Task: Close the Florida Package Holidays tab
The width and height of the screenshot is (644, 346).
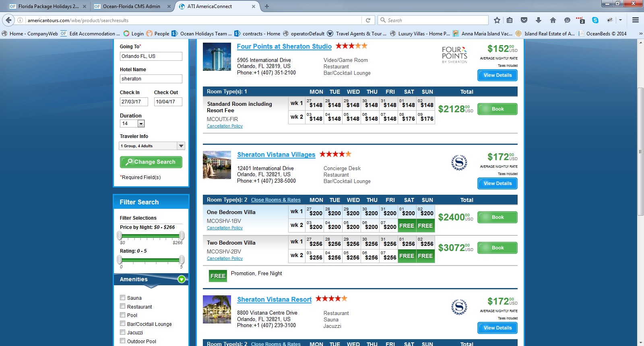Action: point(84,6)
